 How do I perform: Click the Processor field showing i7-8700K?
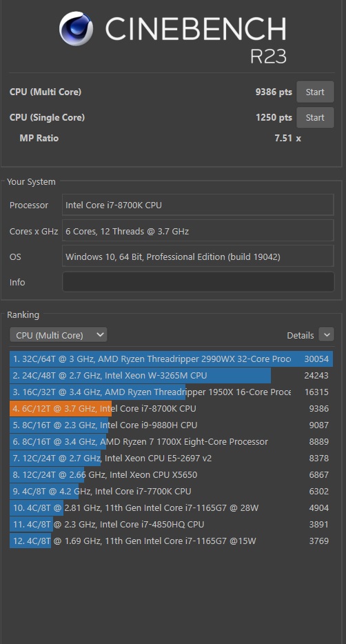click(199, 205)
